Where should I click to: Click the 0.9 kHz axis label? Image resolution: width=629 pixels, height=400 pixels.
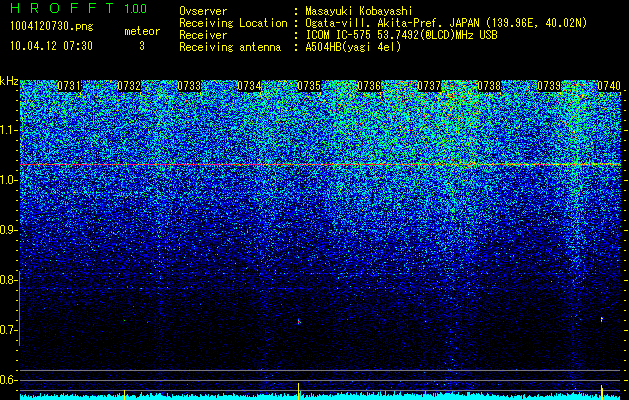click(9, 230)
